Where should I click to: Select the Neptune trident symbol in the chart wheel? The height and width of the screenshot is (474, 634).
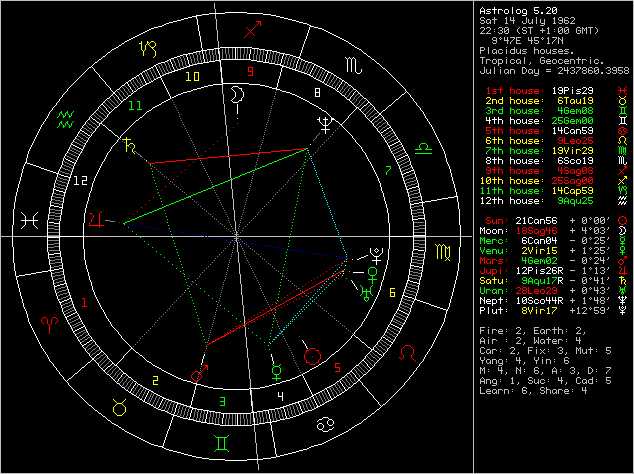[325, 125]
